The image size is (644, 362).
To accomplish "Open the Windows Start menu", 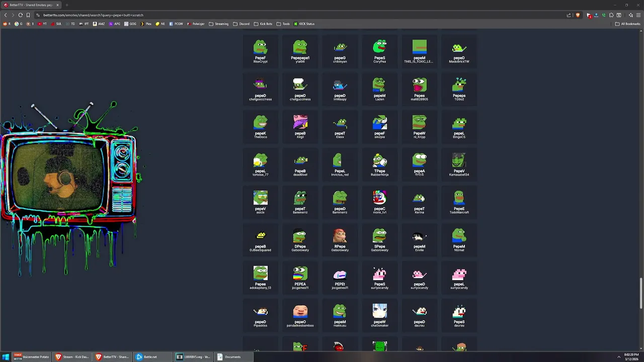I will 6,357.
